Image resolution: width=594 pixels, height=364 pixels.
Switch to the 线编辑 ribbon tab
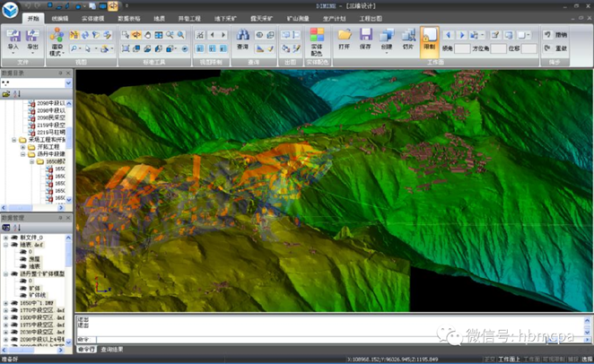click(61, 18)
